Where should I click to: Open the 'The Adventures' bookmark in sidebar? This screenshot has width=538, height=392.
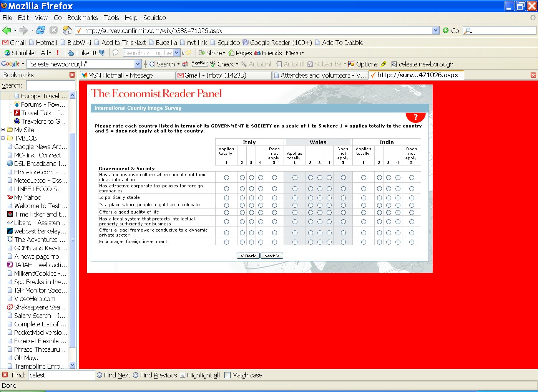click(x=37, y=240)
